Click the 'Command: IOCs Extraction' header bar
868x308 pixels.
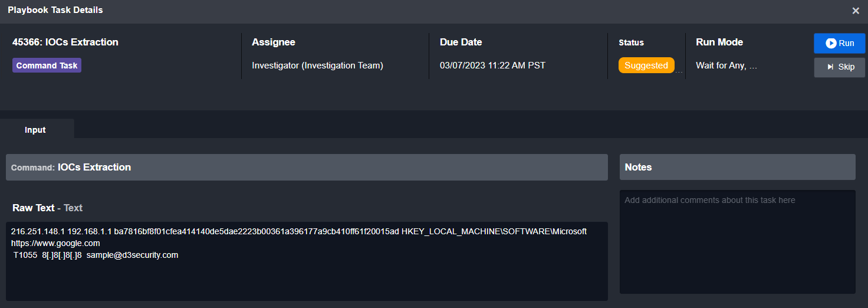click(x=307, y=168)
